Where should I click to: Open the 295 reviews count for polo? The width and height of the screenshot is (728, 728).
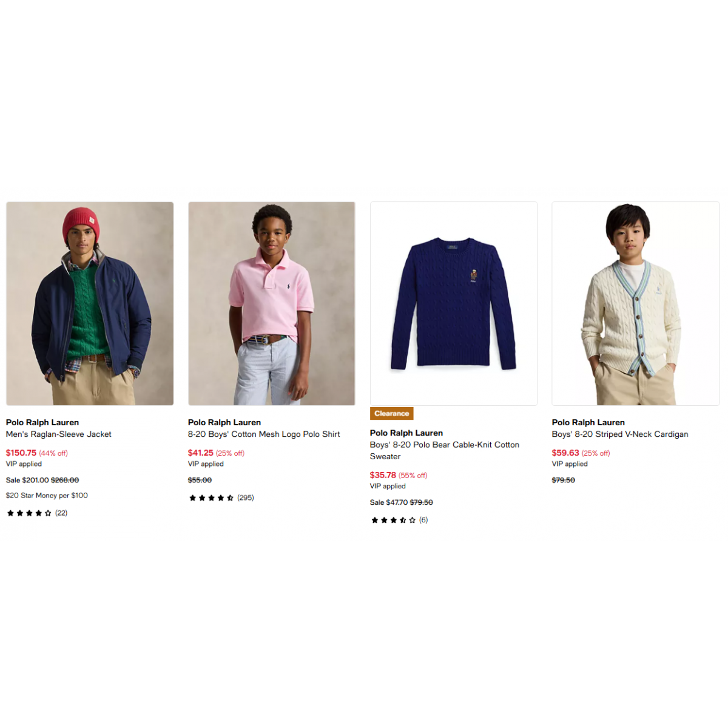(x=246, y=498)
